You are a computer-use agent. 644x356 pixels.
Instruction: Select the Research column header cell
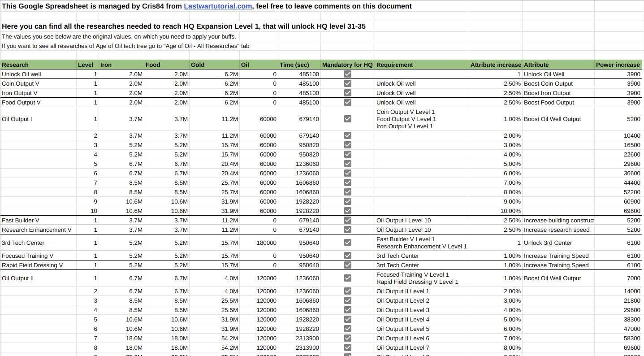click(x=38, y=65)
